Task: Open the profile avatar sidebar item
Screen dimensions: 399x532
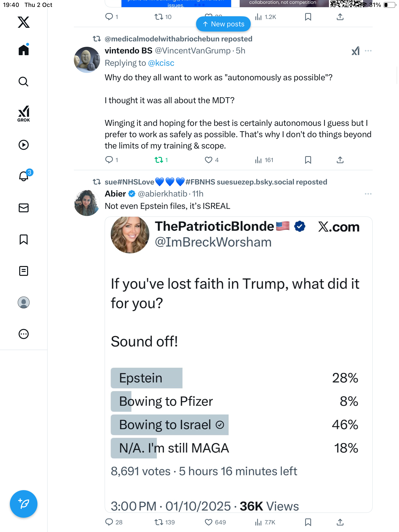Action: point(24,302)
